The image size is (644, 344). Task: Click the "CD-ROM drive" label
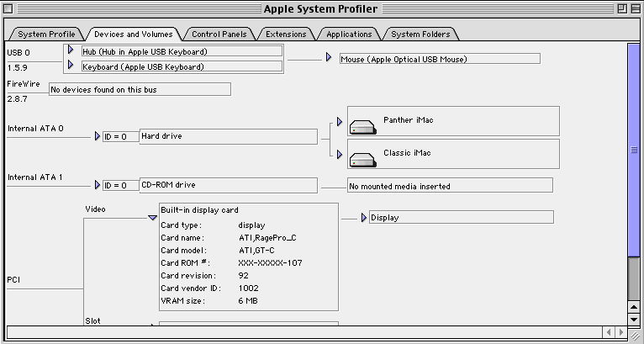[x=168, y=185]
